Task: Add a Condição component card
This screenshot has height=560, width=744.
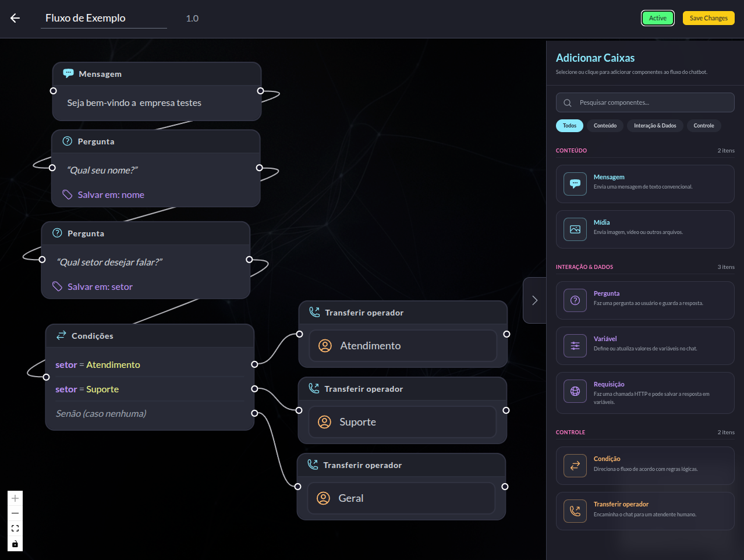Action: (645, 466)
